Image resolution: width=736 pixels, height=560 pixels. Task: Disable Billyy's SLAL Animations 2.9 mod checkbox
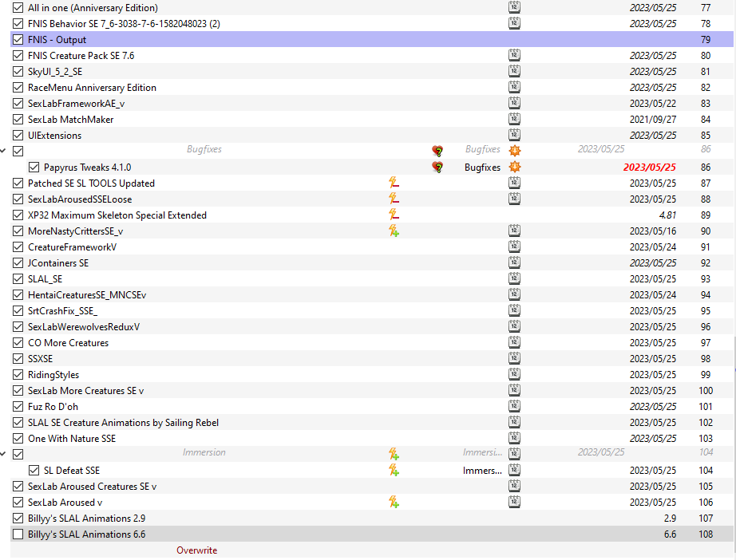tap(18, 518)
